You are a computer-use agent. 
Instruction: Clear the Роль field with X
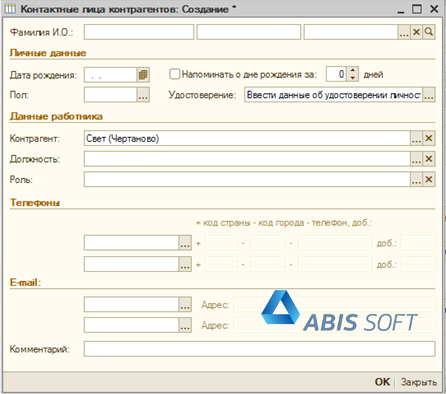[429, 179]
